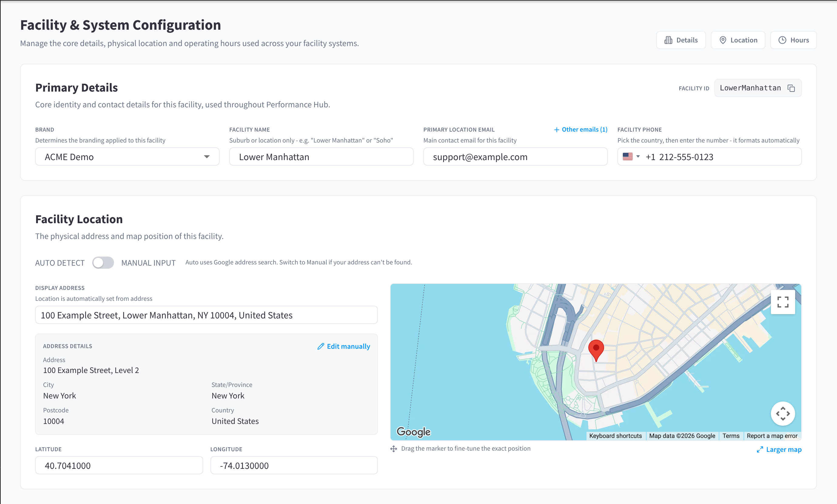The height and width of the screenshot is (504, 837).
Task: Click the red map marker pin
Action: pos(596,350)
